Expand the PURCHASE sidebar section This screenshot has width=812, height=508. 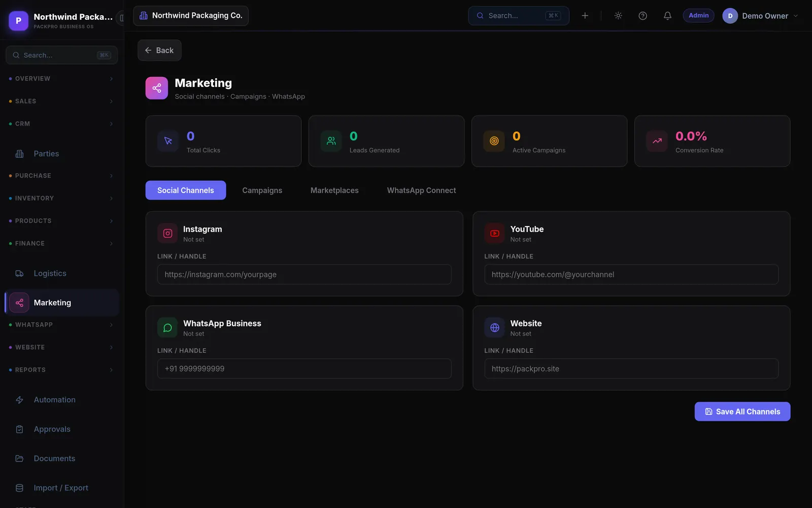[x=62, y=176]
